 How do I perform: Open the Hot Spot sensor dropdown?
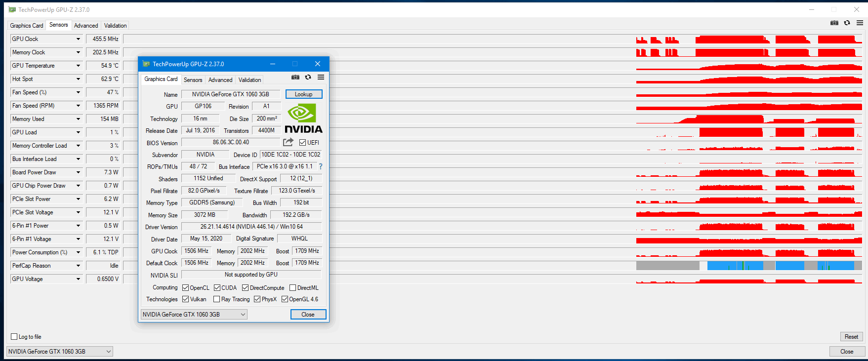(x=78, y=79)
